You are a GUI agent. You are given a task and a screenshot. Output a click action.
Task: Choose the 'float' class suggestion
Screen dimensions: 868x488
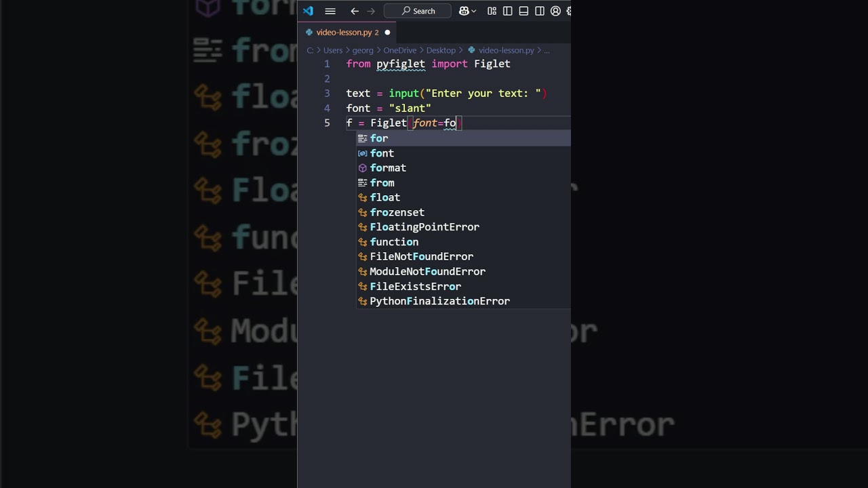pos(464,197)
